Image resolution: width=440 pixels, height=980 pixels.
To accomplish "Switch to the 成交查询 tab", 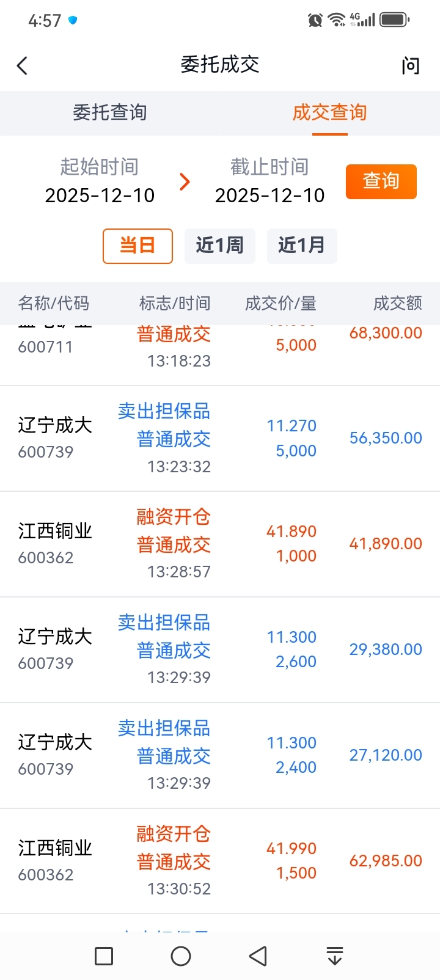I will click(x=329, y=113).
